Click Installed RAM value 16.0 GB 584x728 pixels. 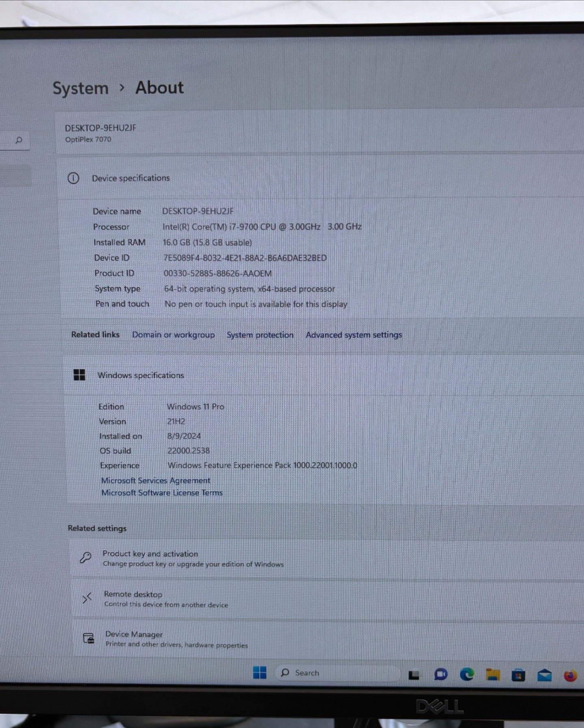pos(207,242)
